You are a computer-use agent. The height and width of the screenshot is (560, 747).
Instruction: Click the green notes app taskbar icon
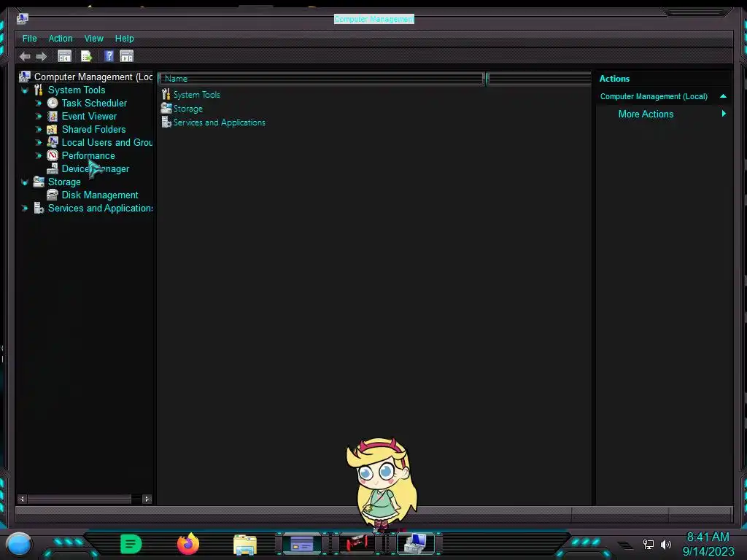131,544
